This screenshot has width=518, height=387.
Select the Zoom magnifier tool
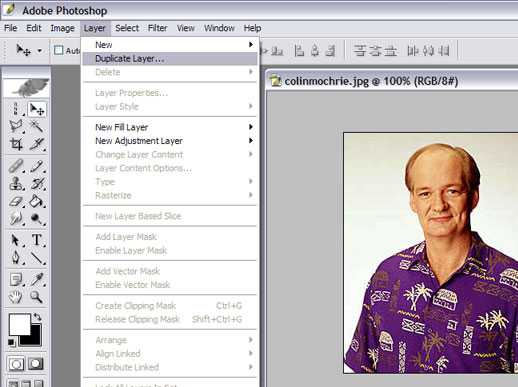[36, 296]
